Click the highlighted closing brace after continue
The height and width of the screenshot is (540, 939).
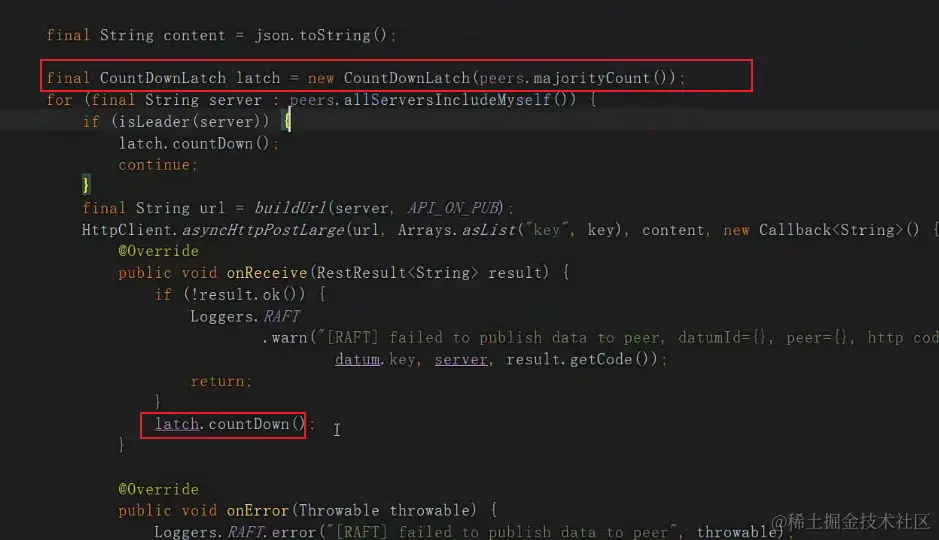click(86, 185)
